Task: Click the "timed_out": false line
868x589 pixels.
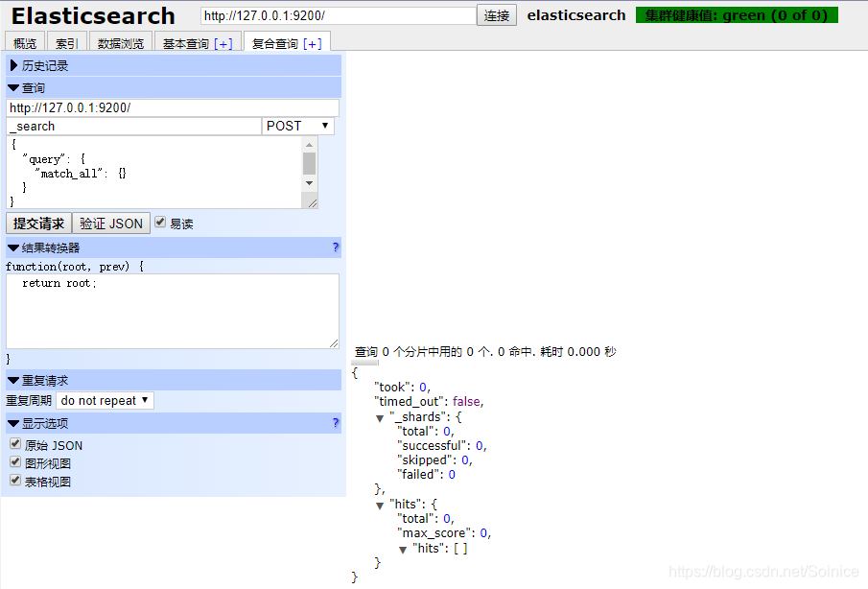Action: [429, 401]
